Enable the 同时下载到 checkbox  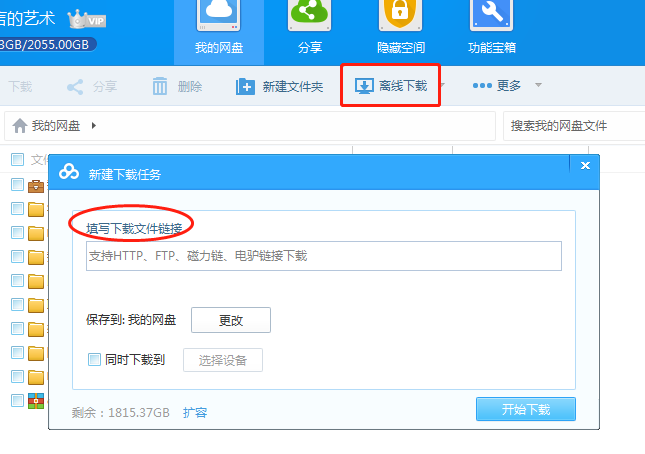tap(94, 359)
